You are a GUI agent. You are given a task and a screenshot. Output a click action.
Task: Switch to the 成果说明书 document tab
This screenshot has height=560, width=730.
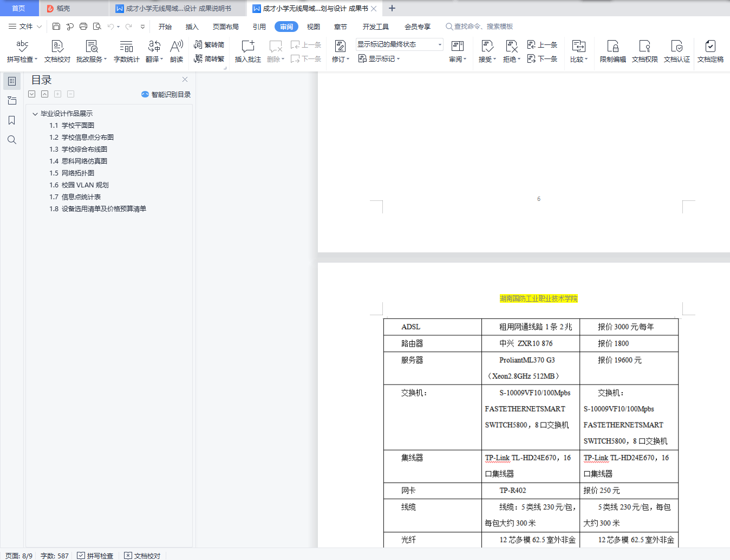[x=179, y=8]
